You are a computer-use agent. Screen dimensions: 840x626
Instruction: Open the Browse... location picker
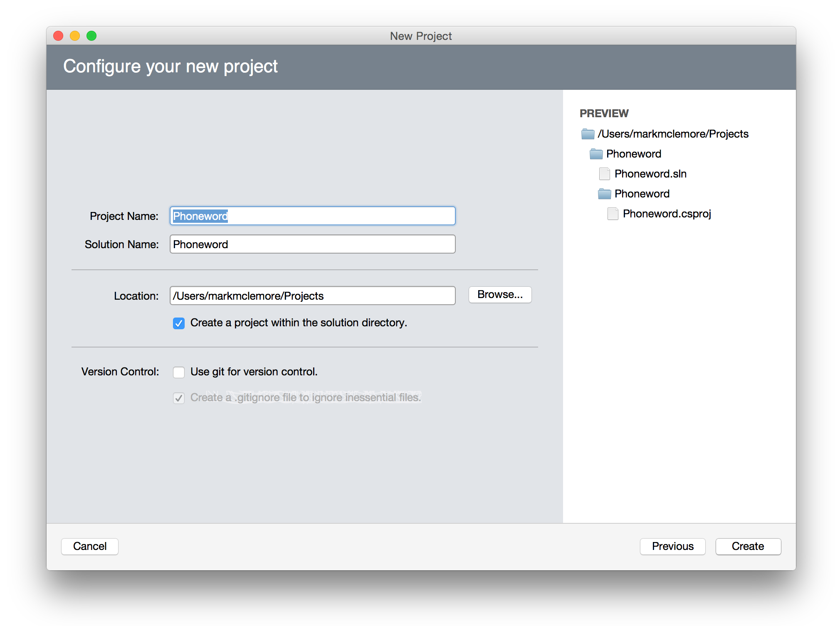click(500, 295)
